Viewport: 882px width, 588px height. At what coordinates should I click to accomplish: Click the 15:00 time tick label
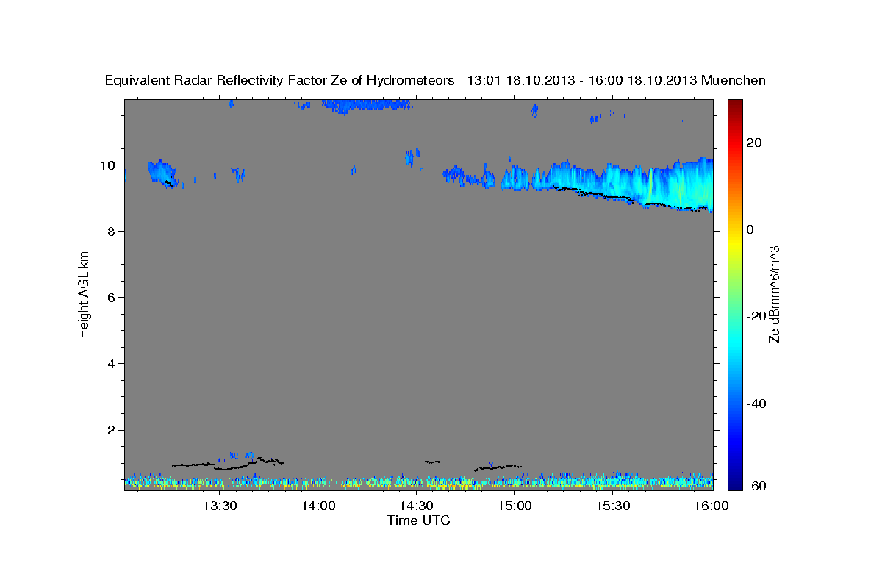click(x=514, y=506)
